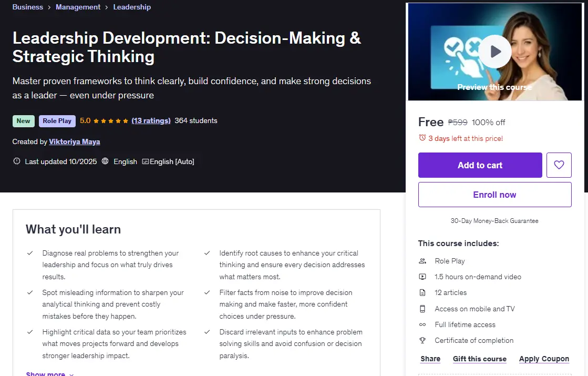Click the infinity lifetime access icon

pyautogui.click(x=422, y=324)
